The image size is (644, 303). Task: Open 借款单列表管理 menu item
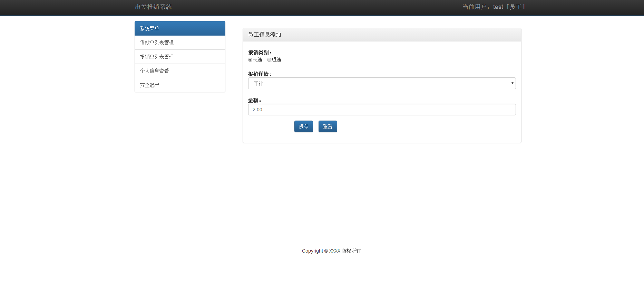180,42
